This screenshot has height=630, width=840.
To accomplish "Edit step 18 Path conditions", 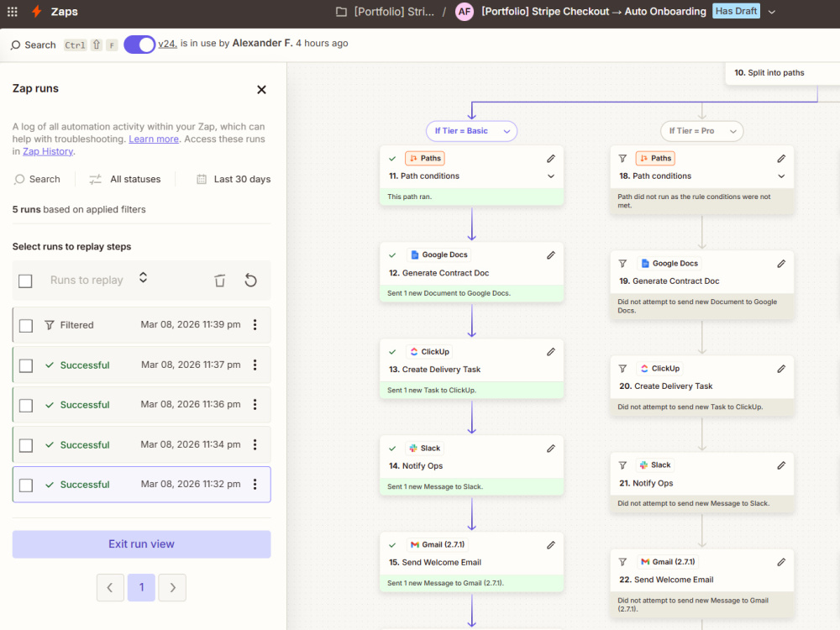I will point(781,159).
